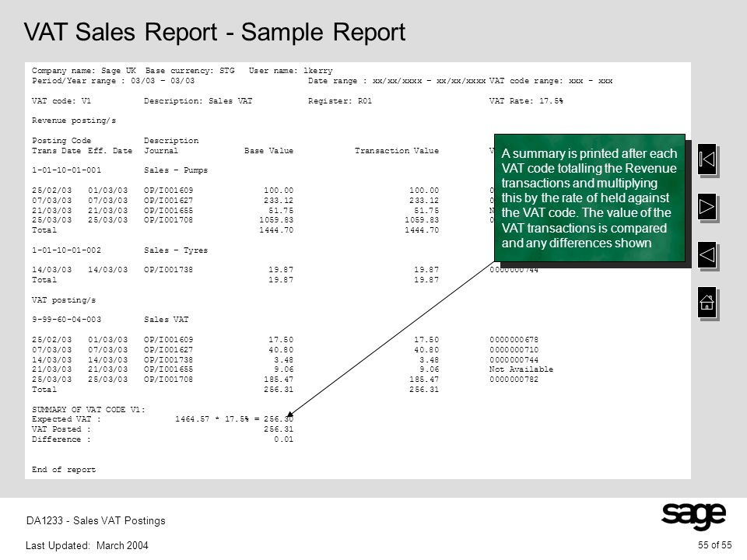Select SUMMARY OF VAT CODE V1 heading

[89, 410]
